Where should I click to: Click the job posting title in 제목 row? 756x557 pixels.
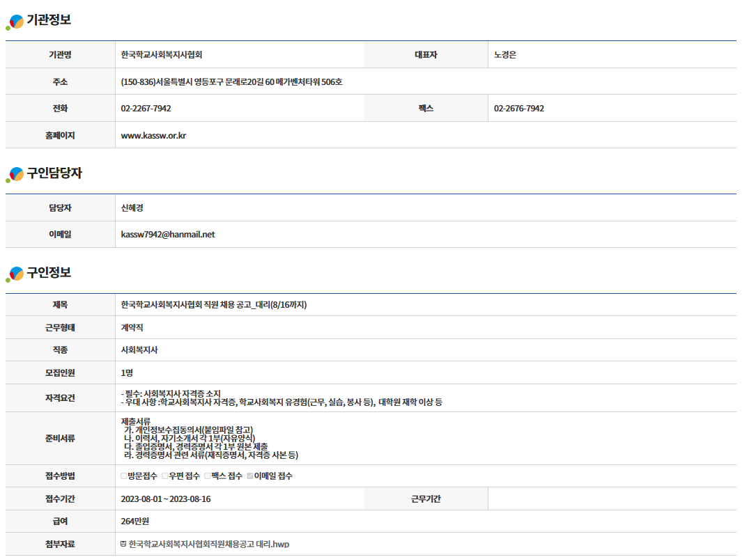pos(213,305)
